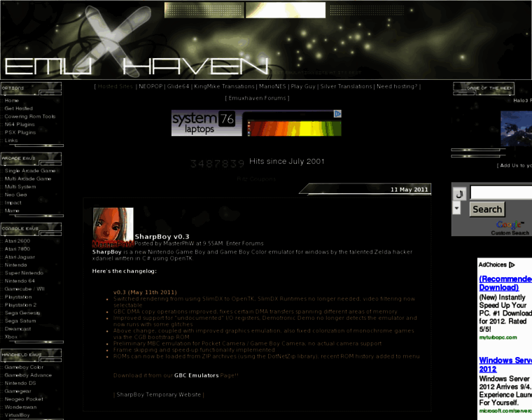Open Nintendo DS emulators
The image size is (532, 420).
(20, 383)
